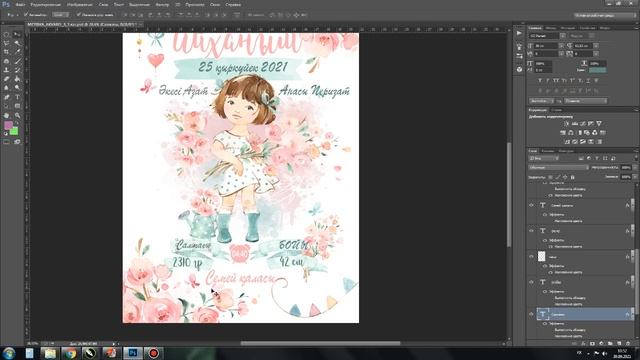This screenshot has width=640, height=360.
Task: Open the Файл menu
Action: pyautogui.click(x=20, y=4)
